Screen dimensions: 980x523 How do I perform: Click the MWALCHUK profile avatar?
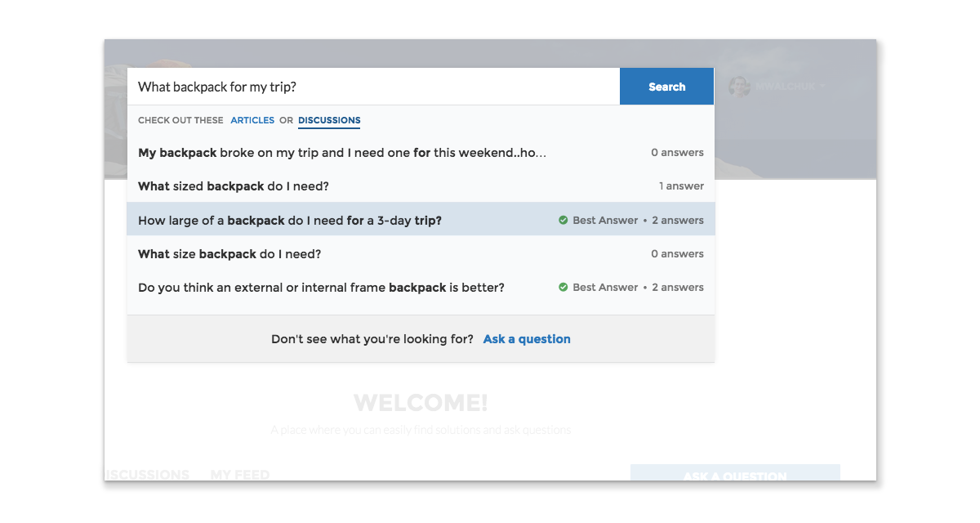[x=739, y=87]
